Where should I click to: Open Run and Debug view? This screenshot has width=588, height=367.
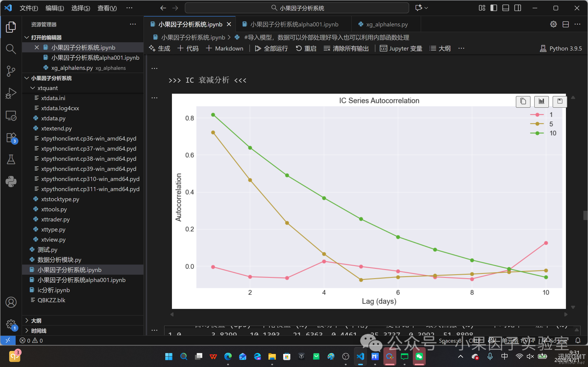(x=11, y=93)
